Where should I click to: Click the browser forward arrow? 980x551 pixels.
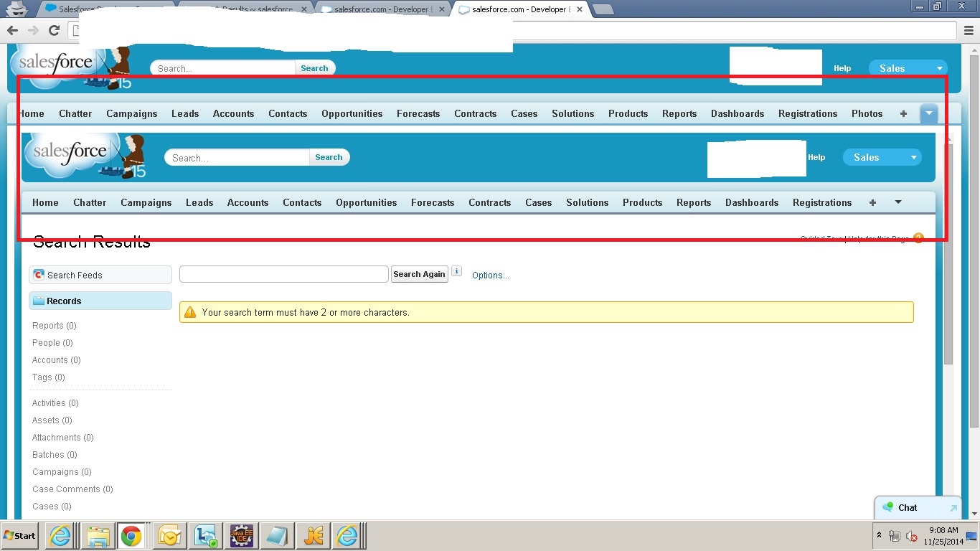click(33, 30)
